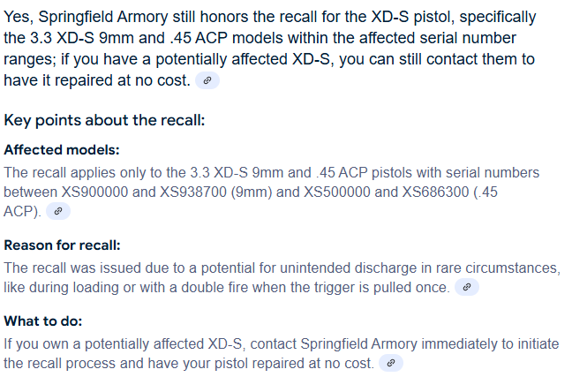This screenshot has height=392, width=572.
Task: Click the serial number XS900000
Action: (x=94, y=192)
